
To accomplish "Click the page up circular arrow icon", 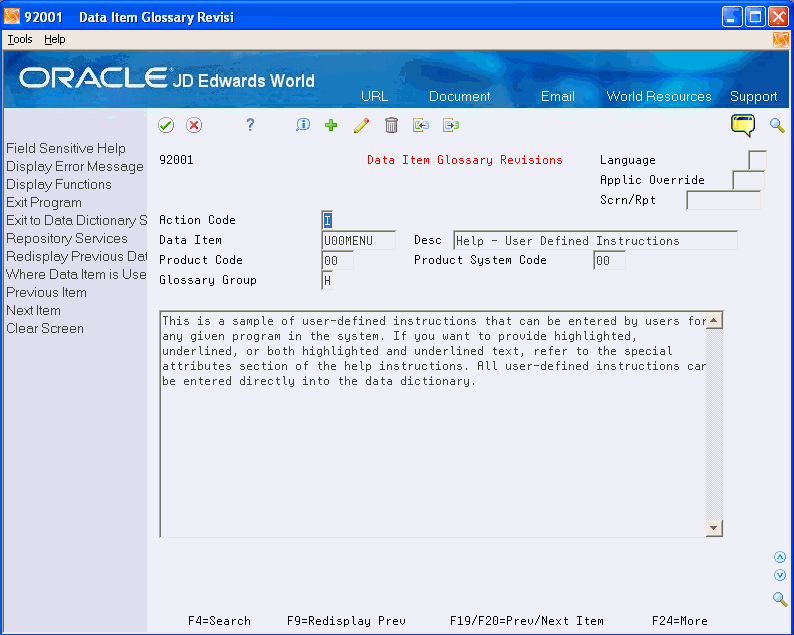I will coord(780,558).
